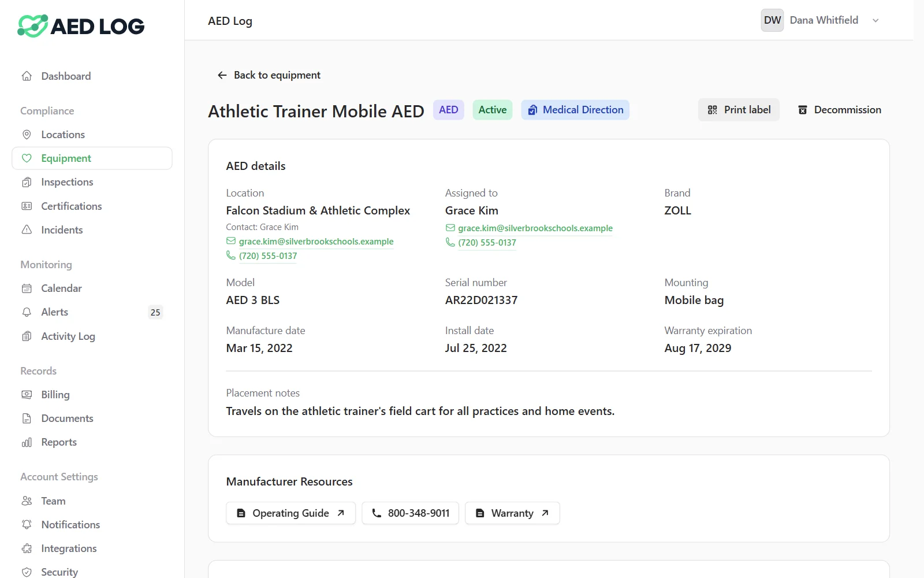Open the Equipment section in sidebar
924x578 pixels.
(92, 158)
